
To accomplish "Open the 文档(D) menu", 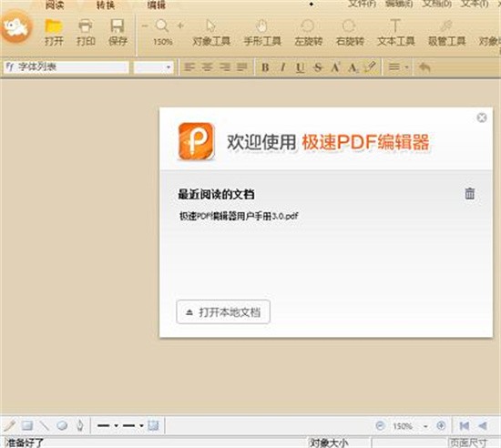I will pos(436,4).
